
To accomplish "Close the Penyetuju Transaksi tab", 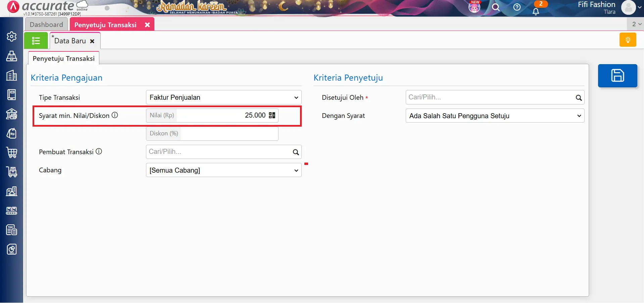I will pyautogui.click(x=147, y=25).
